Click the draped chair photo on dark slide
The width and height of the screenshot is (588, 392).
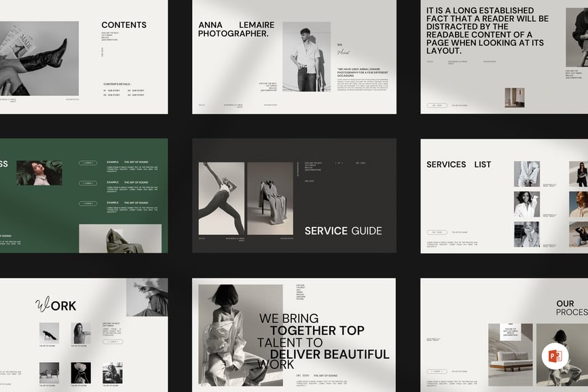tap(270, 198)
